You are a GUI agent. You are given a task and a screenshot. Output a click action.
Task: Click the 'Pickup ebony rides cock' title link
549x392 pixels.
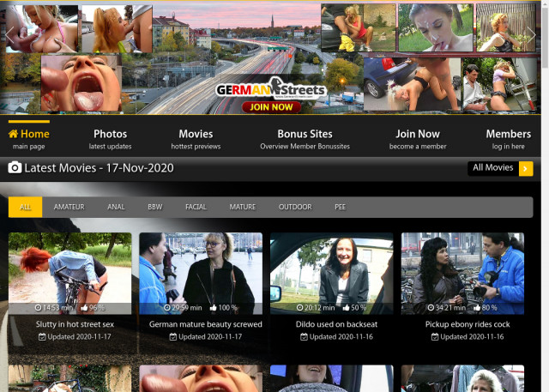pyautogui.click(x=468, y=324)
